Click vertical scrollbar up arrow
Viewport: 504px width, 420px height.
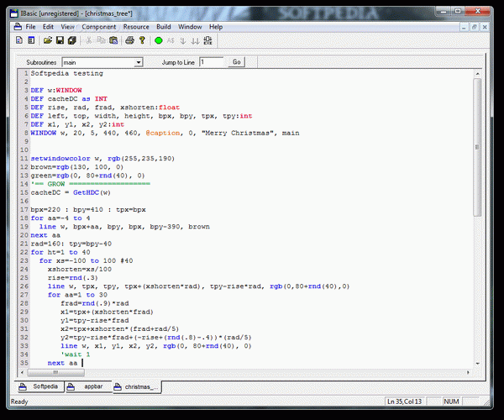click(478, 74)
